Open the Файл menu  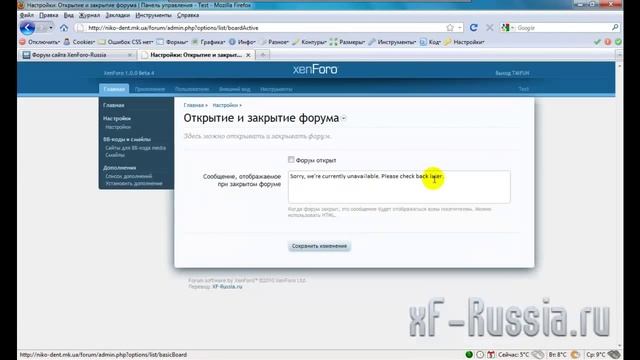[x=27, y=15]
